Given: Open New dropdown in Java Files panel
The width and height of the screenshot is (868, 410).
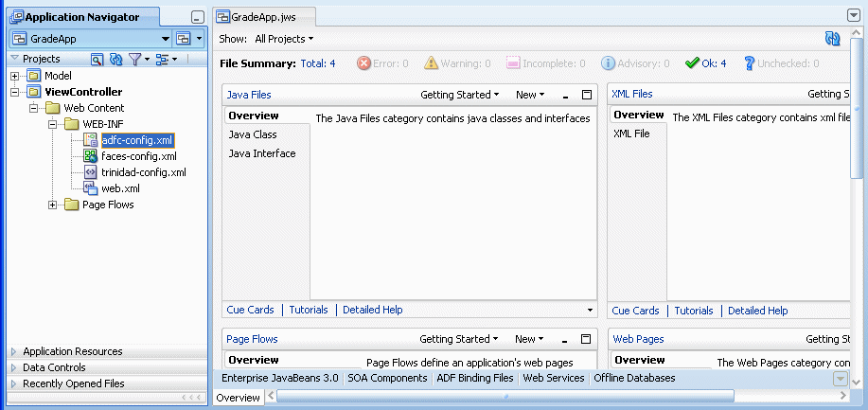Looking at the screenshot, I should 530,95.
